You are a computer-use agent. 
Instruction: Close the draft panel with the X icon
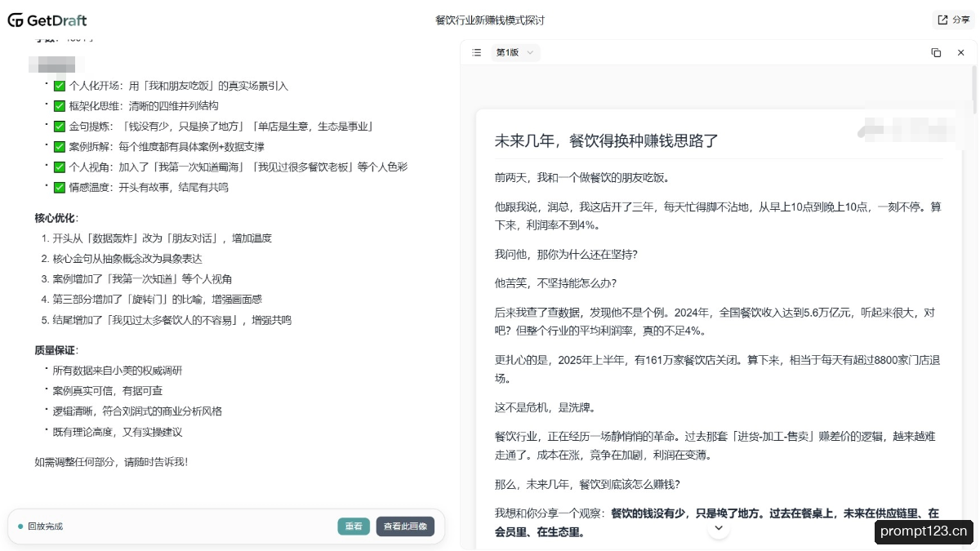tap(960, 52)
